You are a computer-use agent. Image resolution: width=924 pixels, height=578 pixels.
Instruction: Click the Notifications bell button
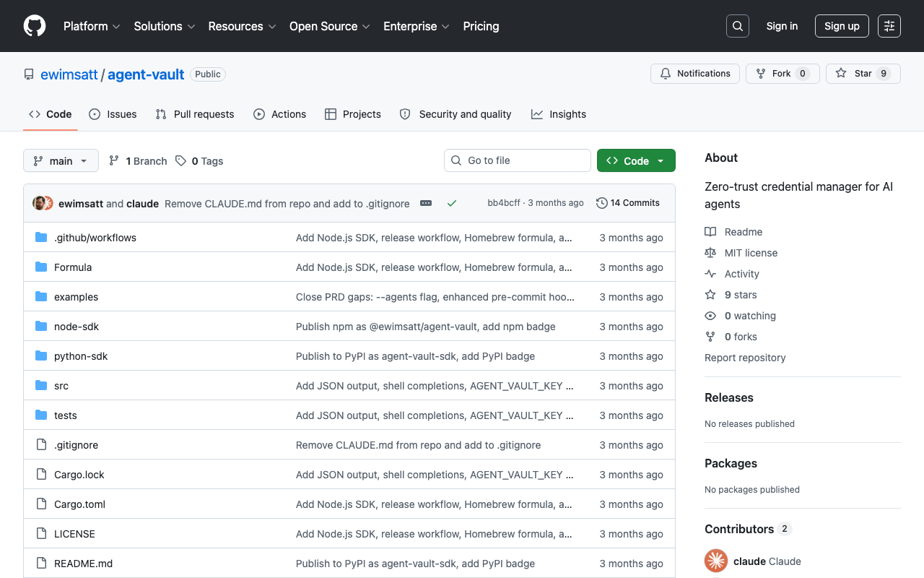(695, 74)
